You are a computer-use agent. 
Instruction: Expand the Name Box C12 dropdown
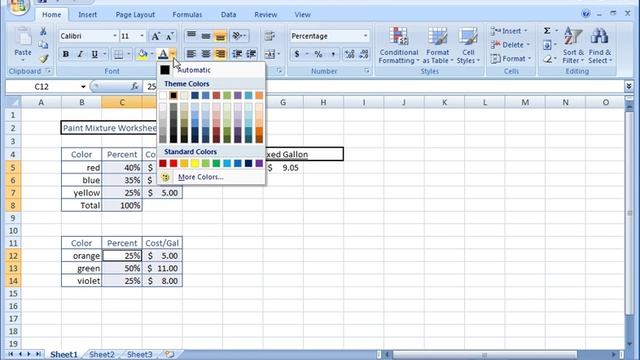83,87
